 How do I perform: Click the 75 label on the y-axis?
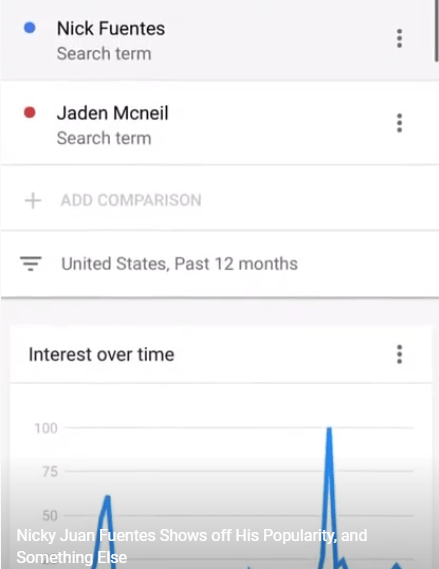[x=50, y=471]
